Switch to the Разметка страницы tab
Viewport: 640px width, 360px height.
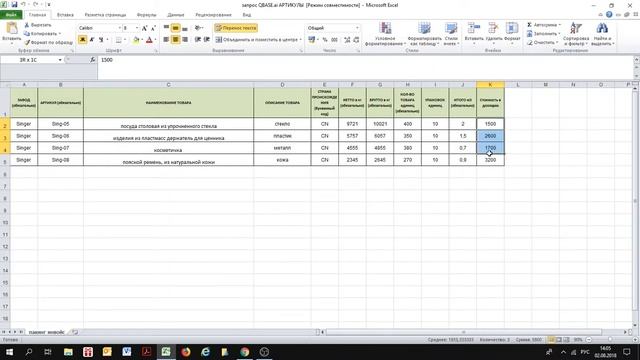tap(105, 15)
